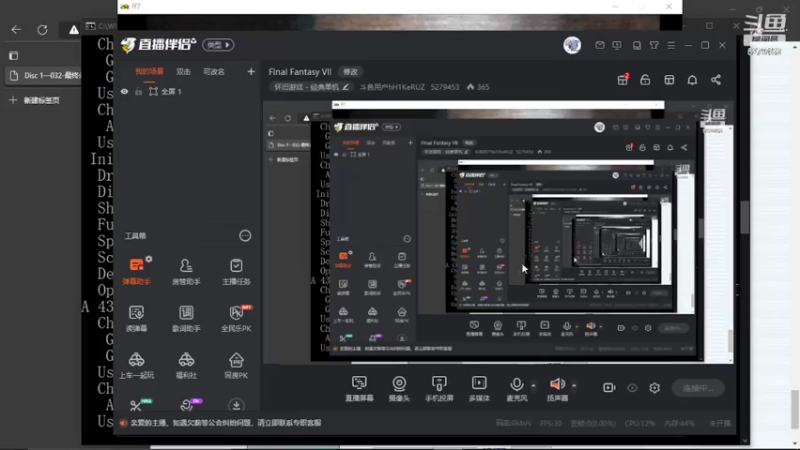Click 修改 button beside Final Fantasy VII
Viewport: 800px width, 450px height.
[x=351, y=72]
